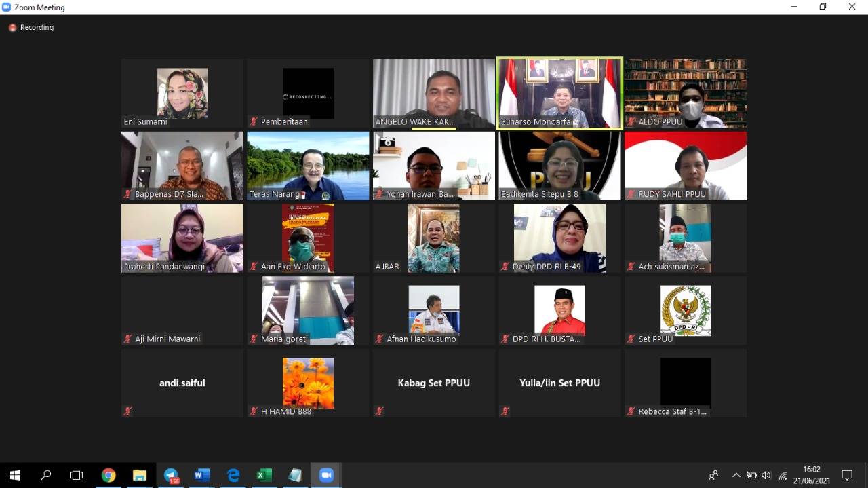
Task: Open the Windows notification center
Action: click(847, 475)
